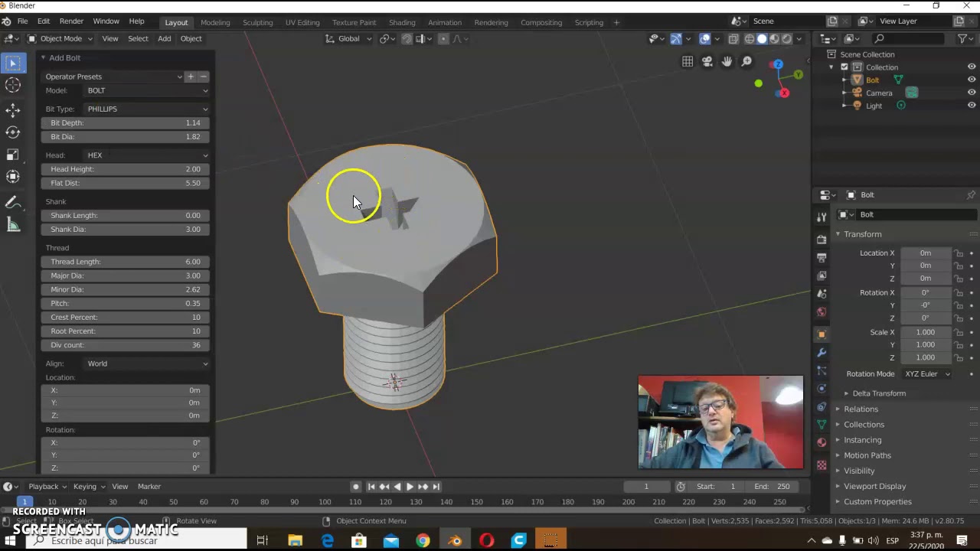Viewport: 980px width, 551px height.
Task: Switch to the Modeling workspace tab
Action: pyautogui.click(x=215, y=22)
